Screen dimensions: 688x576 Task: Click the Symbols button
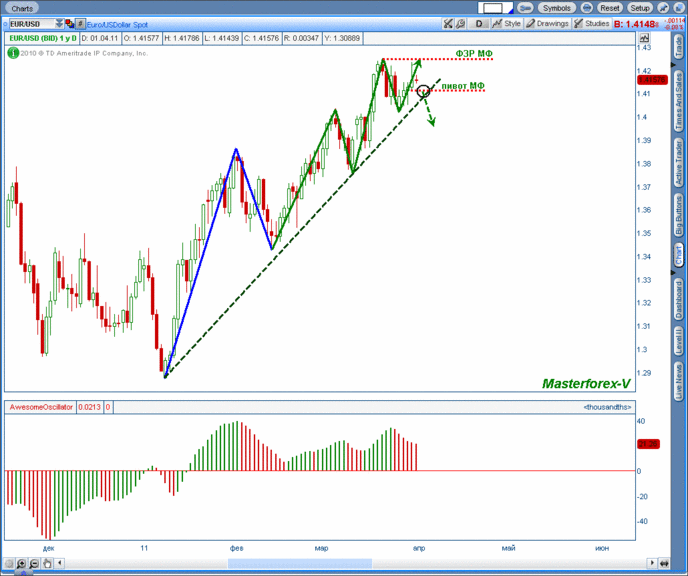(x=556, y=8)
